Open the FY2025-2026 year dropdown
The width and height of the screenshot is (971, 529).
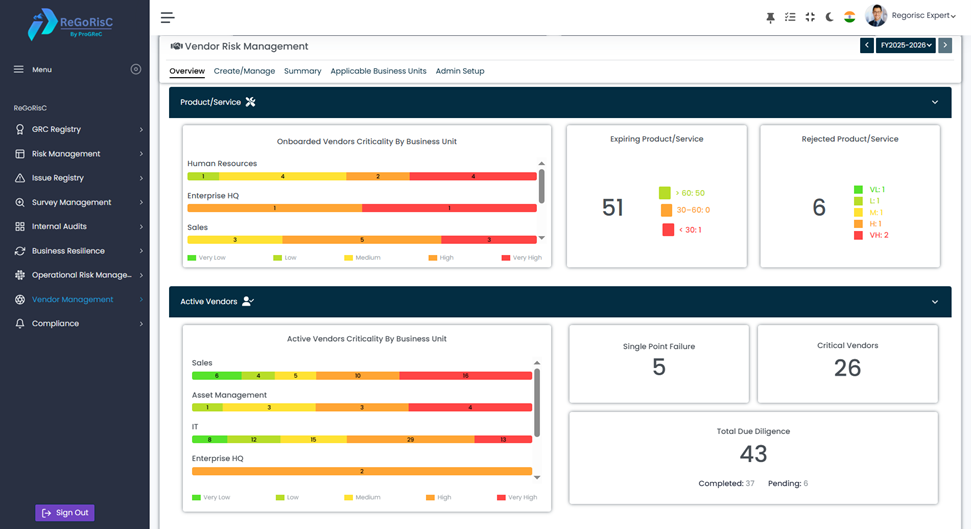coord(906,45)
